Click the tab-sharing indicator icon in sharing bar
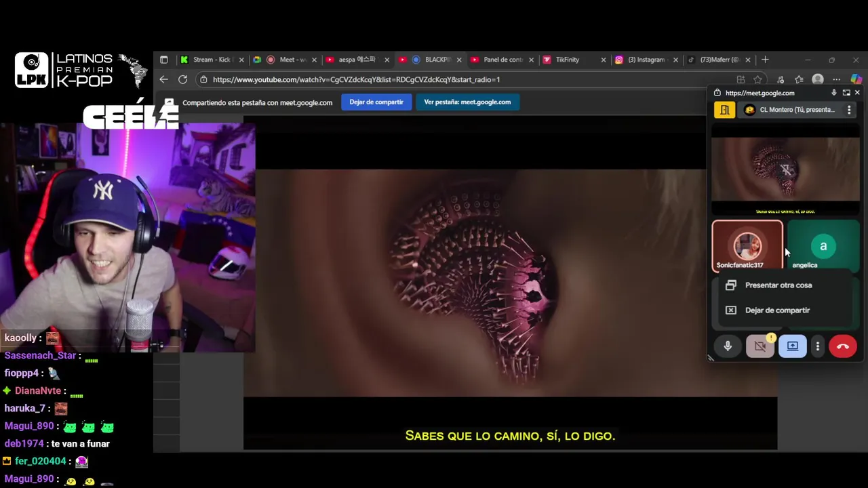Image resolution: width=868 pixels, height=488 pixels. (169, 102)
